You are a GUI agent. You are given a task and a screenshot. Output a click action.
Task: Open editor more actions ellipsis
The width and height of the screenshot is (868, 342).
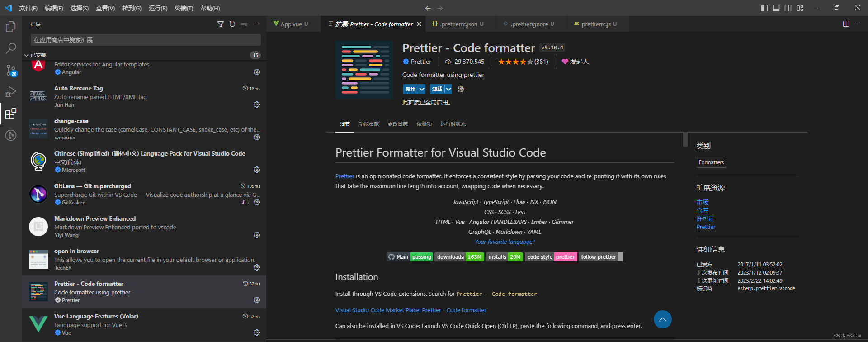(858, 24)
